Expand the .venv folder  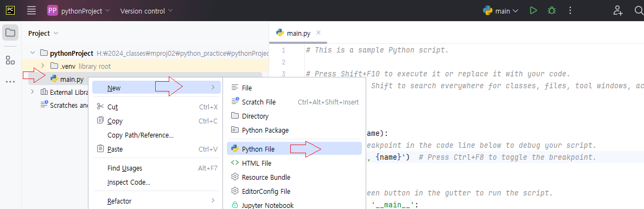(x=42, y=66)
